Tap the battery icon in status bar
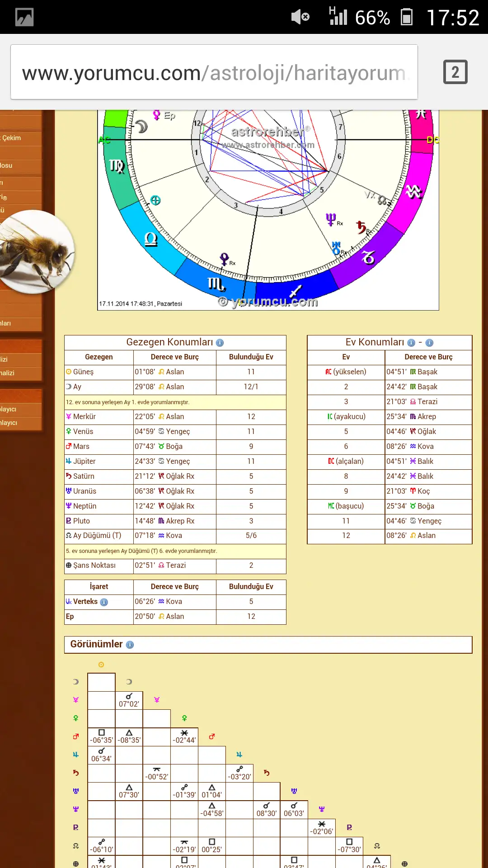The height and width of the screenshot is (868, 488). tap(407, 17)
